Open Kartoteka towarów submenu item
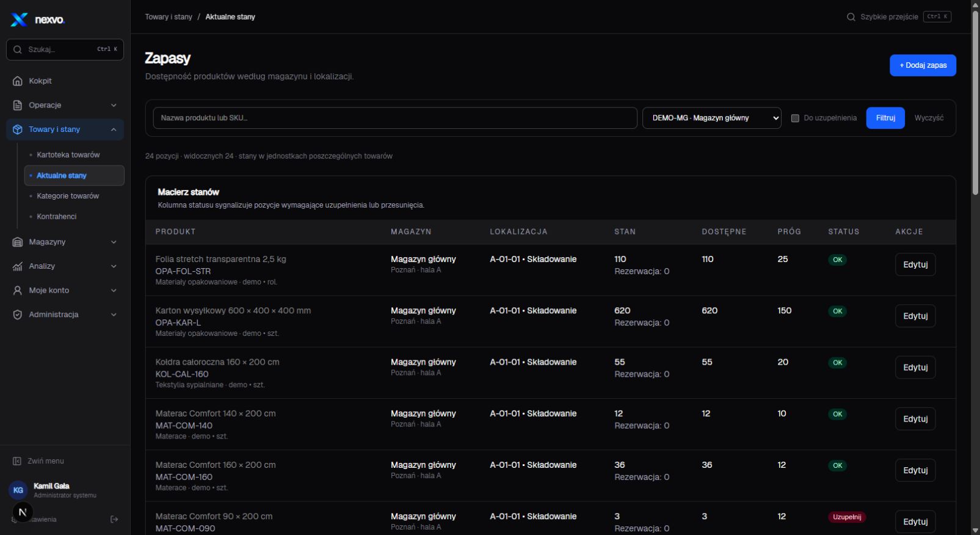The height and width of the screenshot is (535, 980). tap(74, 155)
